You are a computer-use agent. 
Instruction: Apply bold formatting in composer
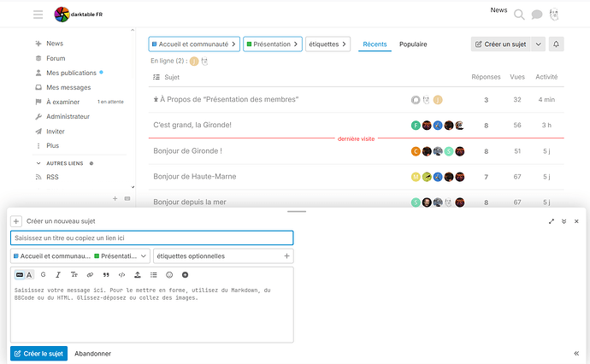pos(44,275)
